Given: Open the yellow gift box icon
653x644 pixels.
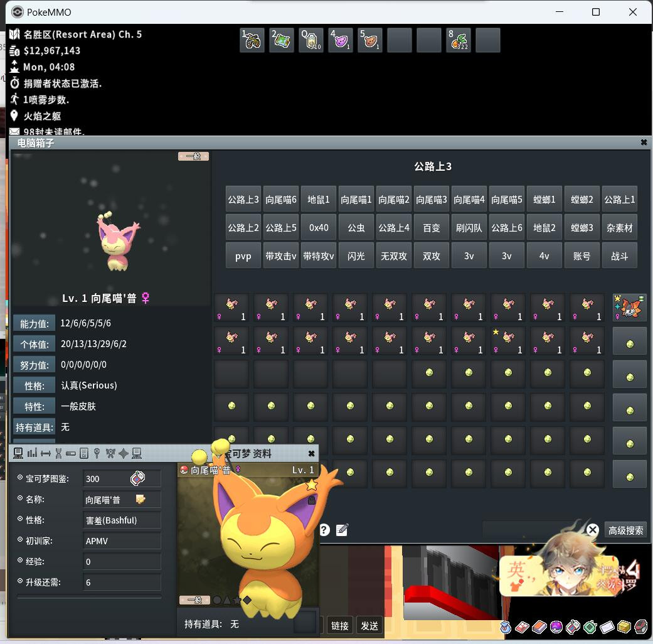Looking at the screenshot, I should pyautogui.click(x=624, y=627).
